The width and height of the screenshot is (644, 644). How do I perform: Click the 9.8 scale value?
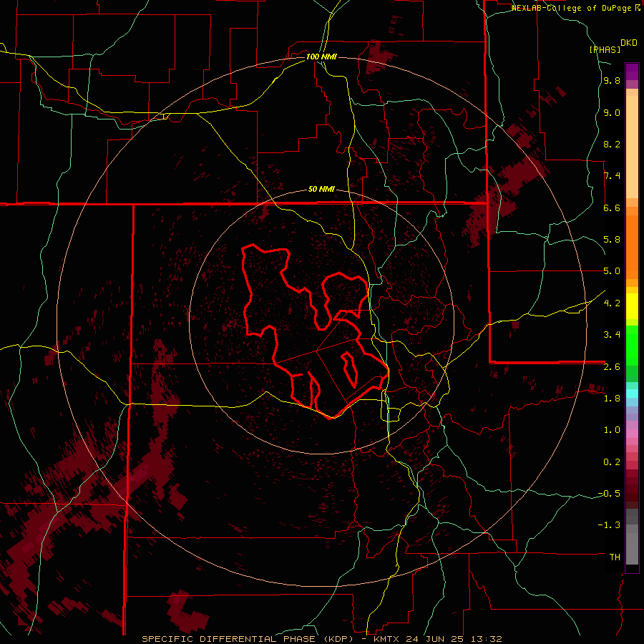(x=612, y=81)
